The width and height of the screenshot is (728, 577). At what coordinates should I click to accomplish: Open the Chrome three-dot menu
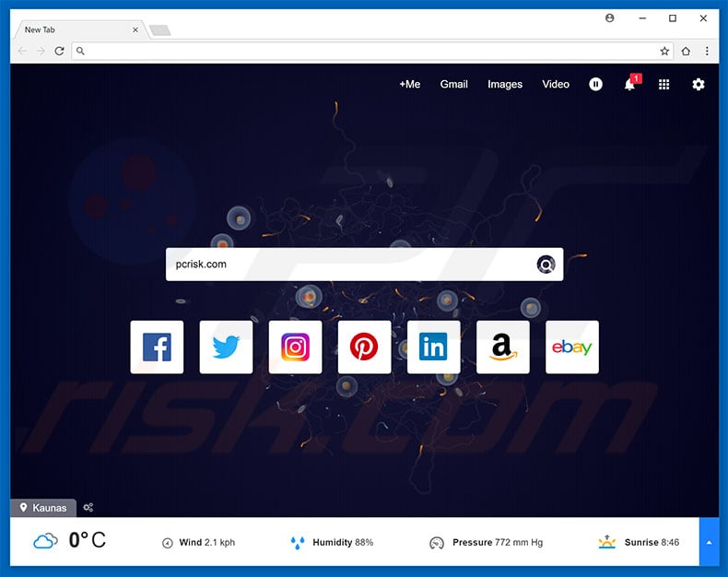pyautogui.click(x=707, y=51)
